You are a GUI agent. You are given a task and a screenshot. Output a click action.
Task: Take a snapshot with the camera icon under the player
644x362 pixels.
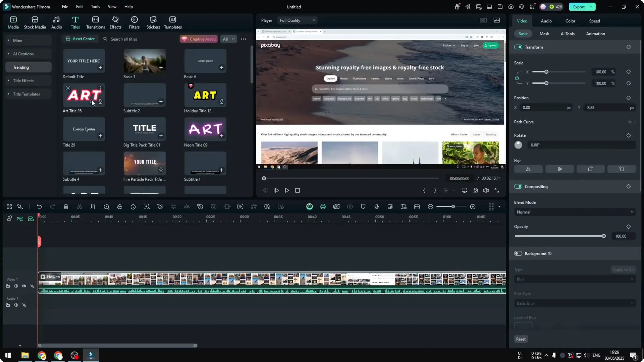(x=475, y=190)
